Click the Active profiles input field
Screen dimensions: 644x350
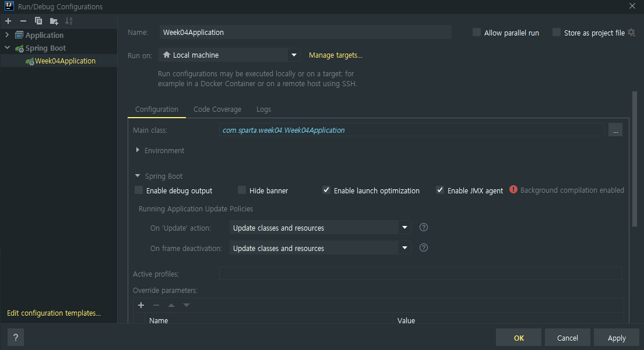pos(420,274)
